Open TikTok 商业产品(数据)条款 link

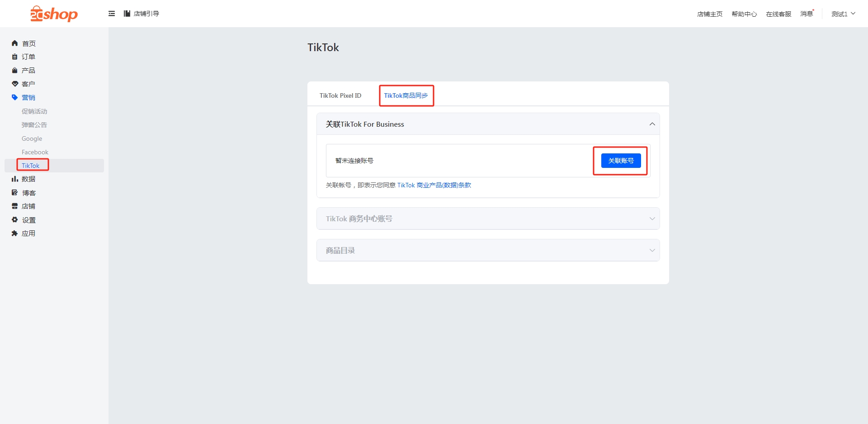[434, 185]
